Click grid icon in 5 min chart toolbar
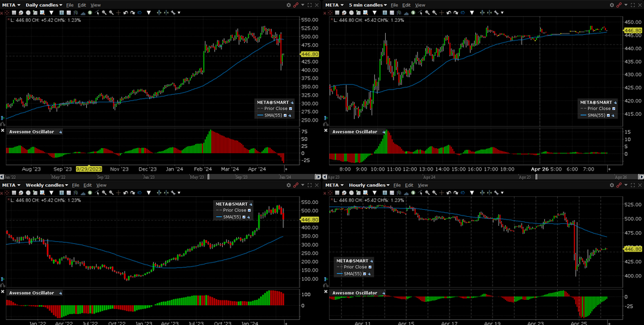This screenshot has height=325, width=644. click(337, 13)
